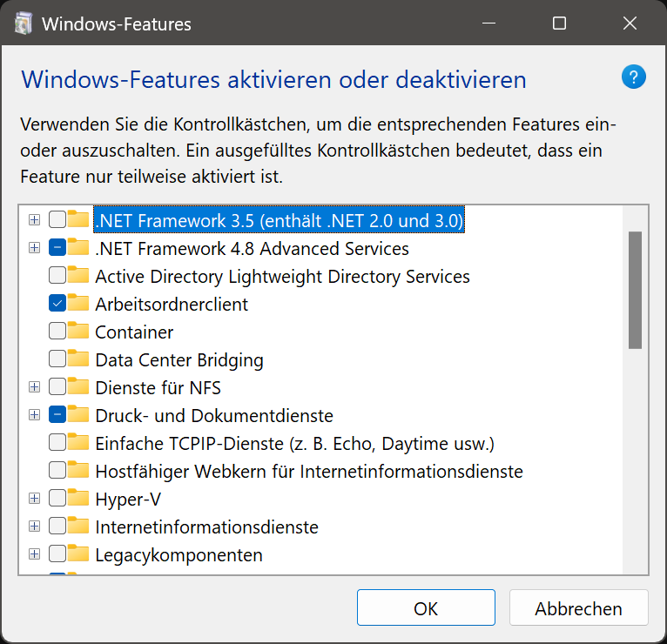Screen dimensions: 667x644
Task: Click the vertical scrollbar thumb
Action: pos(635,289)
